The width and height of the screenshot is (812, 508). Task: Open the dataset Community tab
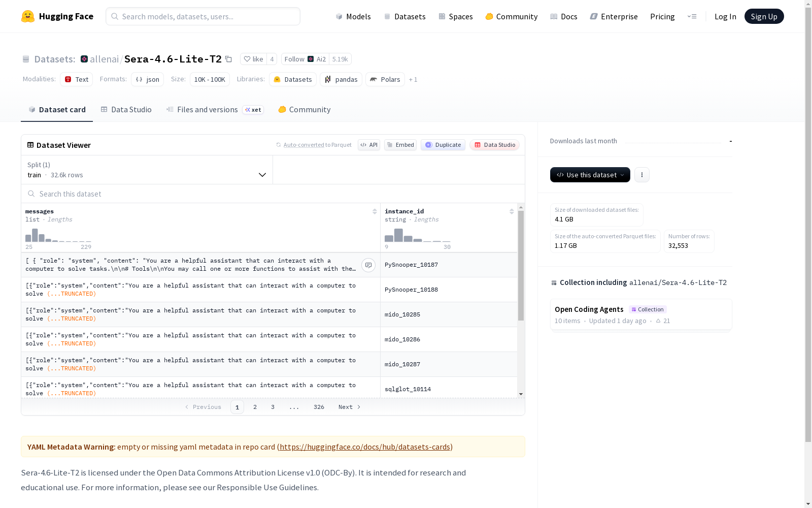pos(304,110)
